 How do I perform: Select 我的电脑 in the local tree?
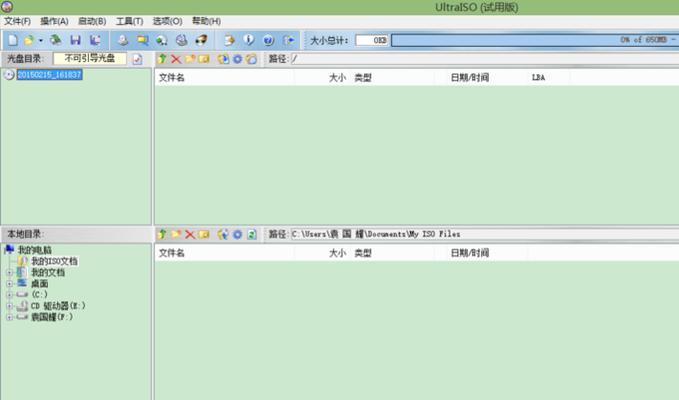(35, 250)
